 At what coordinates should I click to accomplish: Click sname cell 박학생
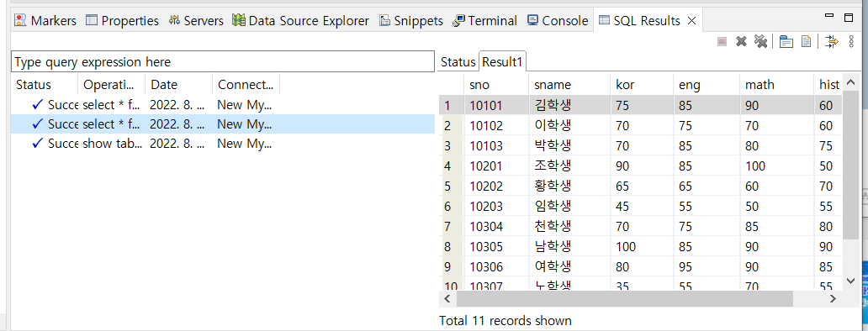point(569,145)
